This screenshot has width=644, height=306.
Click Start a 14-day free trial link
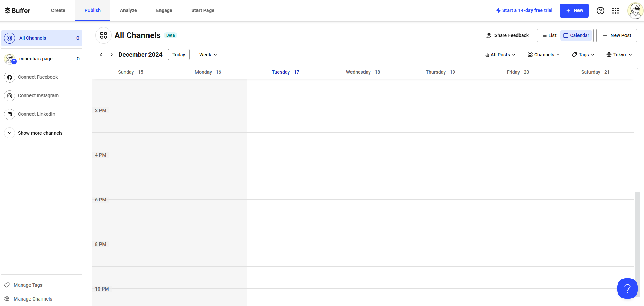coord(524,10)
